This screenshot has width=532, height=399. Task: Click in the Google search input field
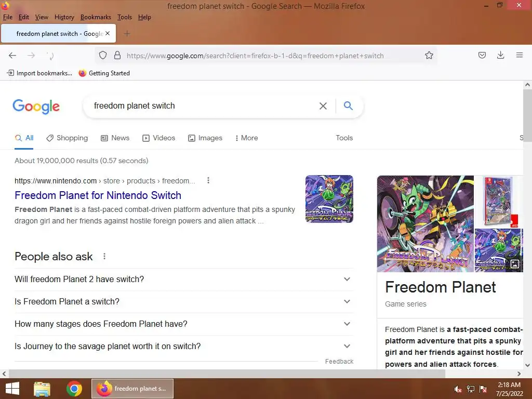coord(204,106)
